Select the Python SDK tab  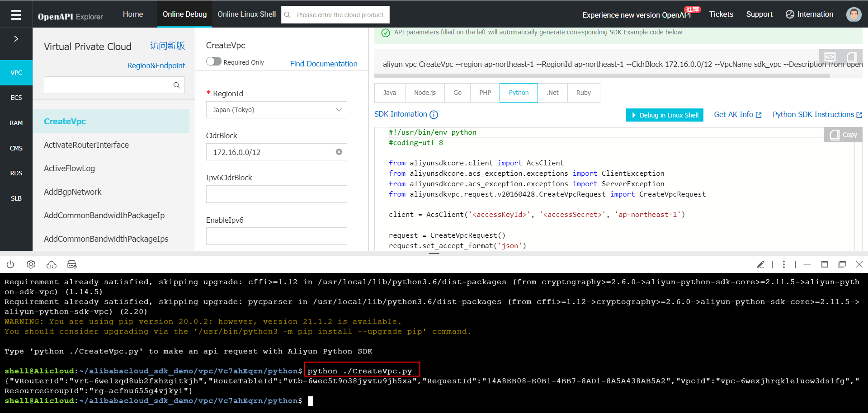pyautogui.click(x=519, y=93)
